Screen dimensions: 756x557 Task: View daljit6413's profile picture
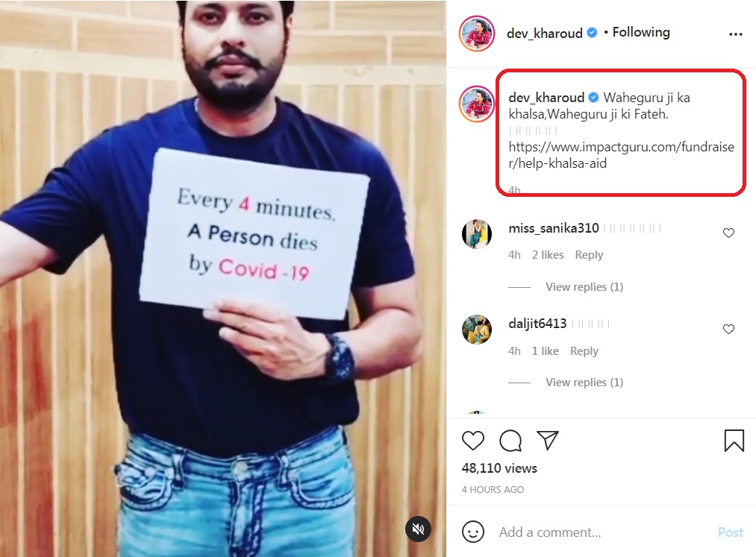pos(477,329)
